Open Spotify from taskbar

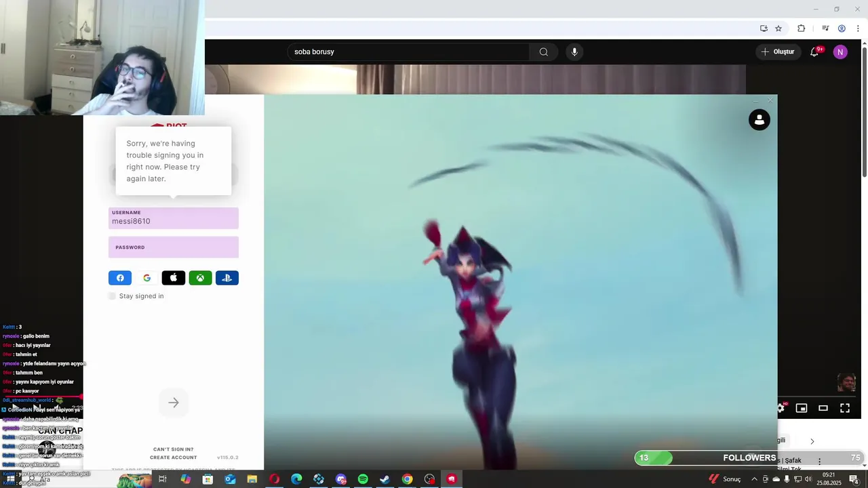(363, 479)
